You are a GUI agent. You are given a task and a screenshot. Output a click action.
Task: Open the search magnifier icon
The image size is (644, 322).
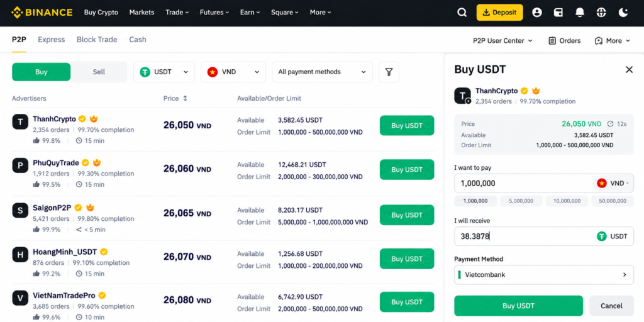[x=462, y=13]
